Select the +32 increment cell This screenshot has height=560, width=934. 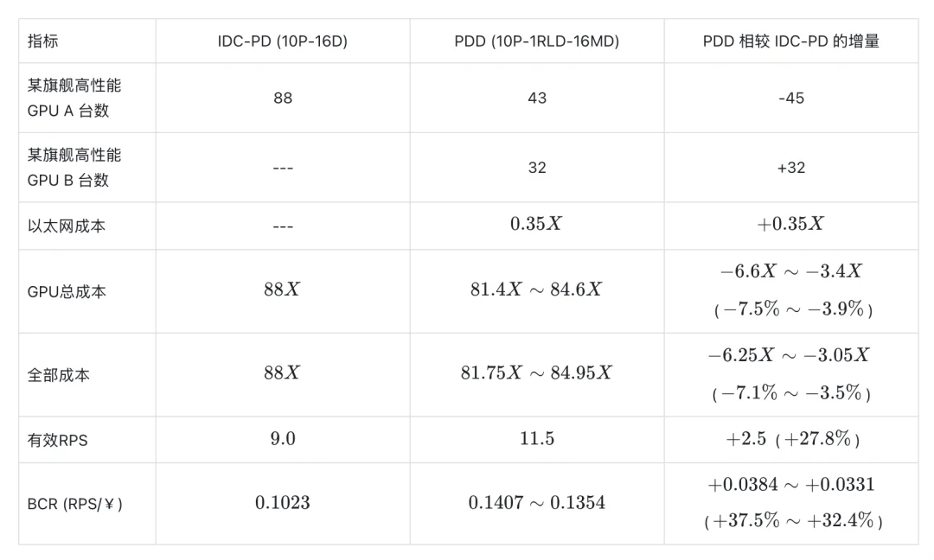point(791,168)
